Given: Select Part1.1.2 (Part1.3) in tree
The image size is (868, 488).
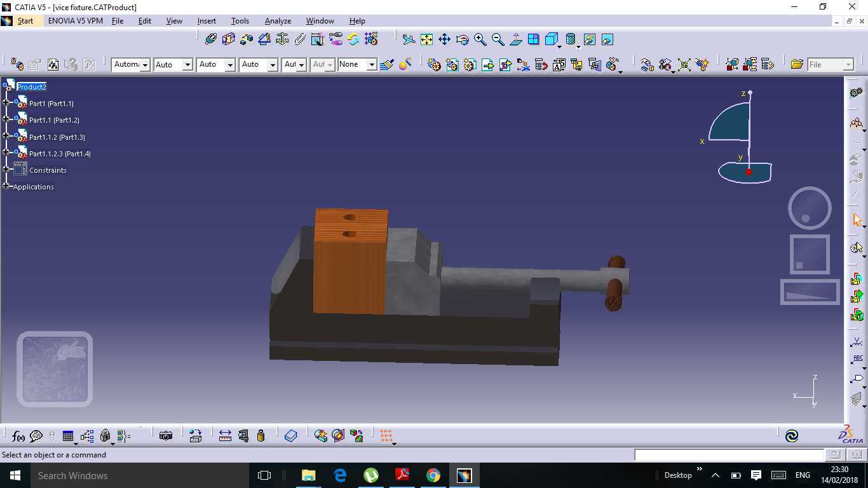Looking at the screenshot, I should [x=57, y=137].
